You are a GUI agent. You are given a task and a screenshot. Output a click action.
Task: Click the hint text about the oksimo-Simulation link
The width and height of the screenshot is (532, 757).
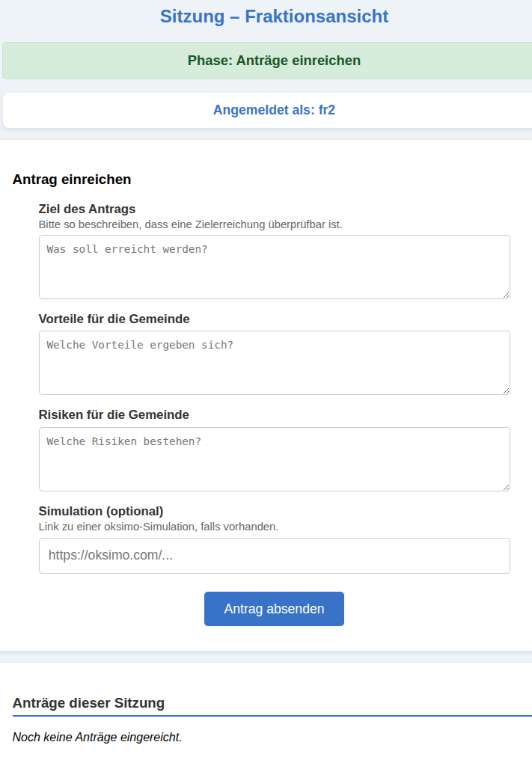[158, 527]
